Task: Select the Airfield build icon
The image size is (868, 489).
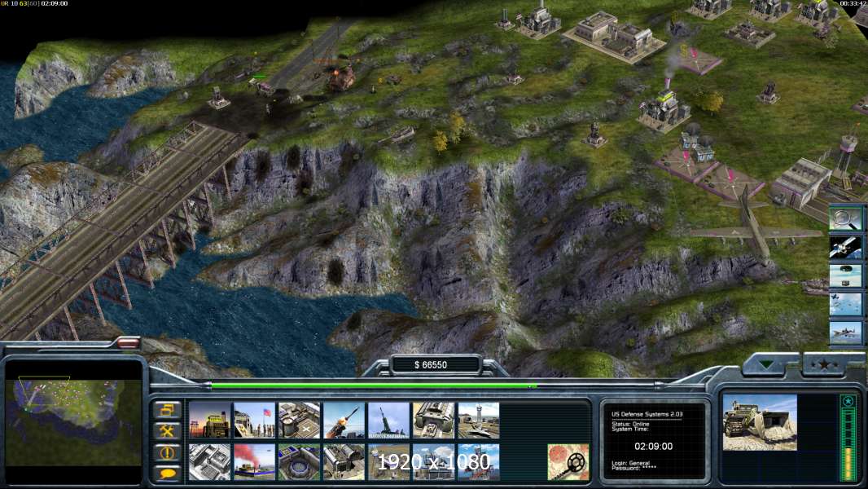Action: pos(478,421)
